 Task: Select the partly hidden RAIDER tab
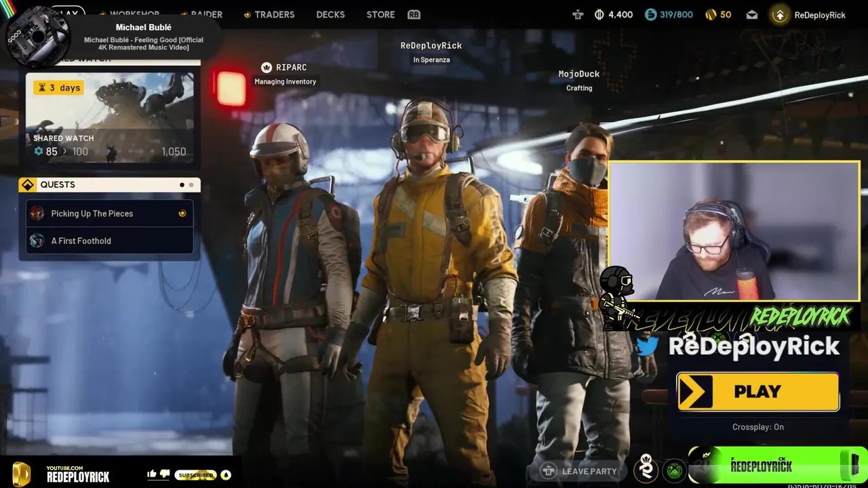pos(206,14)
